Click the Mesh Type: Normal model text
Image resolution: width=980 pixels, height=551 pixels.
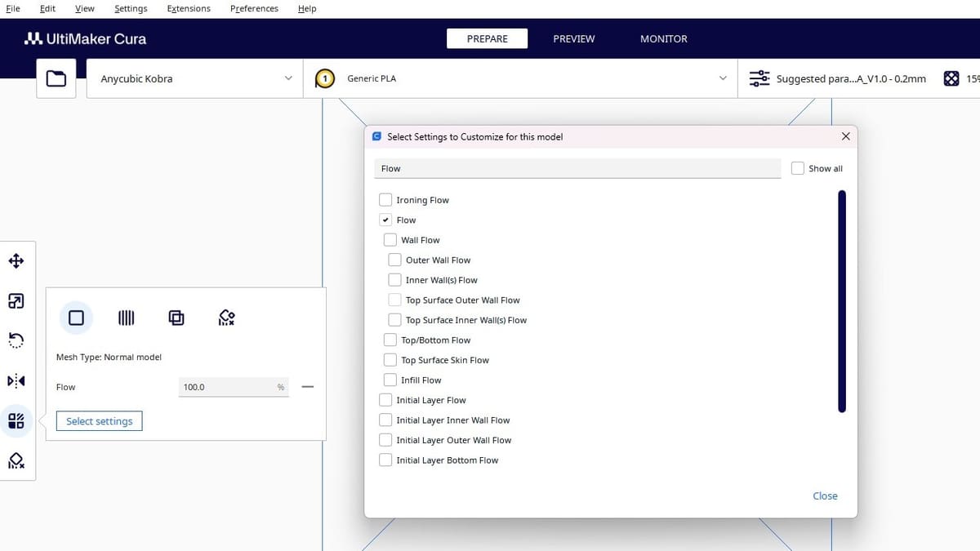[x=109, y=358]
